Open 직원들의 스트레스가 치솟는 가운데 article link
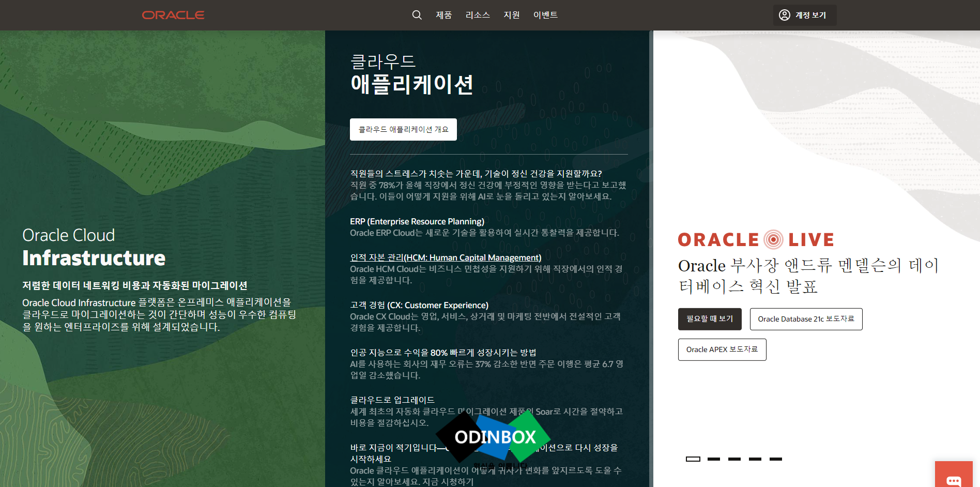980x487 pixels. click(476, 173)
